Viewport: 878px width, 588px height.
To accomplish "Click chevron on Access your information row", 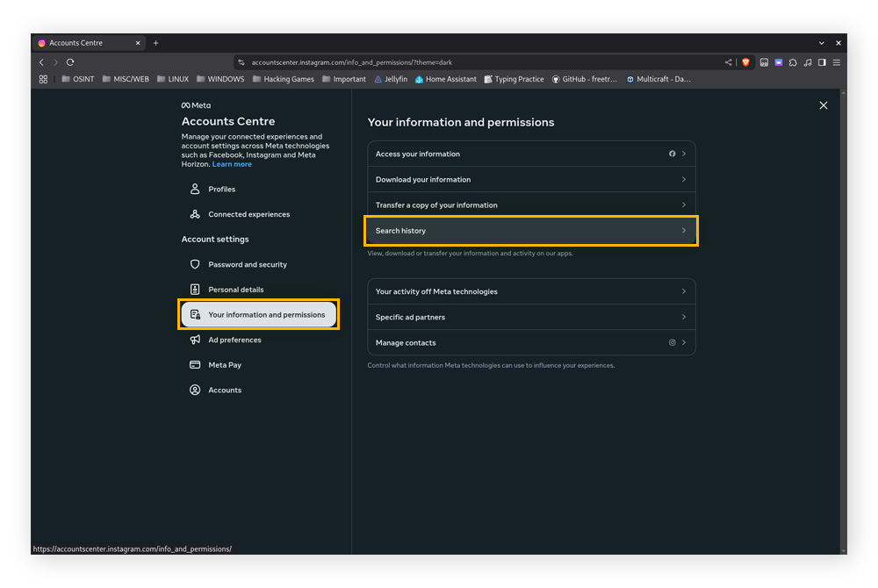I will [684, 154].
